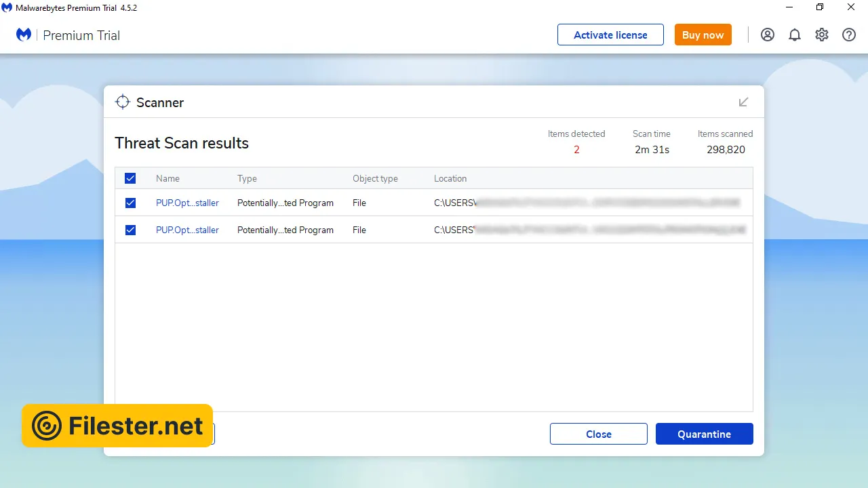The height and width of the screenshot is (488, 868).
Task: Click the orange Buy now button
Action: tap(703, 35)
